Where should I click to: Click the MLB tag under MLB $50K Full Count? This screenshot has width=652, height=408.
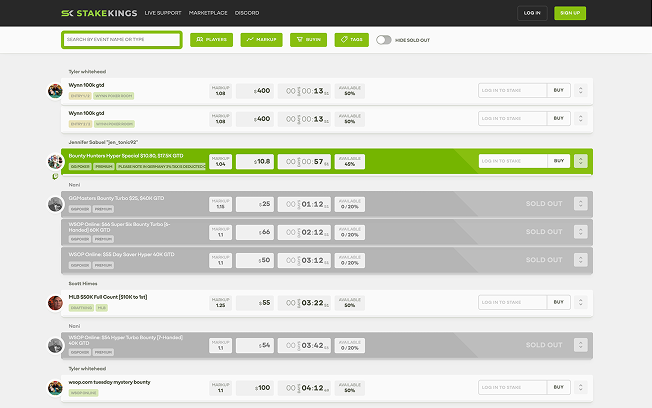(102, 308)
